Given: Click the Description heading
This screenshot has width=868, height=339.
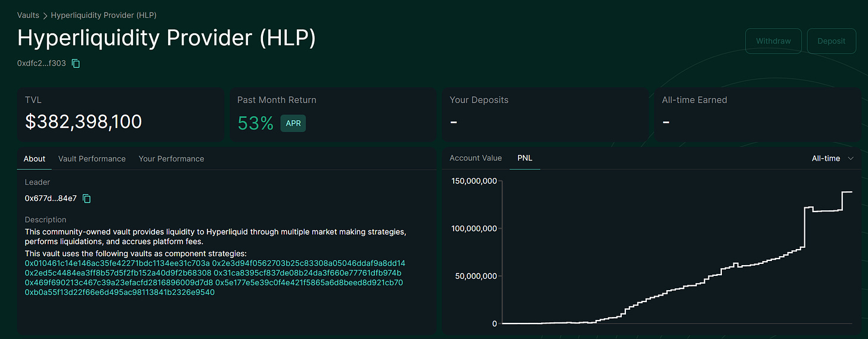Looking at the screenshot, I should 45,220.
